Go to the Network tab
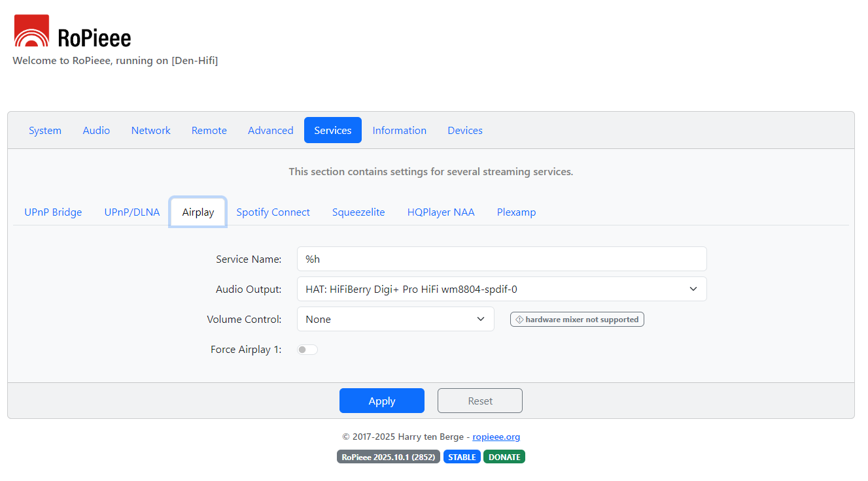 pos(150,131)
